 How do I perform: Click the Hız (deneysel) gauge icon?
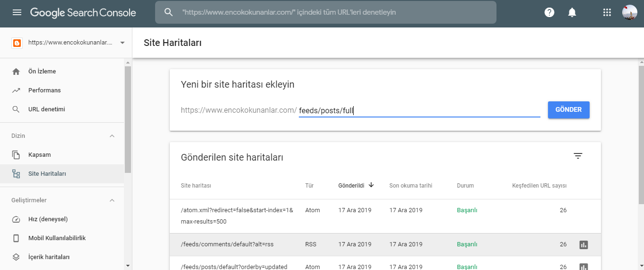[16, 219]
